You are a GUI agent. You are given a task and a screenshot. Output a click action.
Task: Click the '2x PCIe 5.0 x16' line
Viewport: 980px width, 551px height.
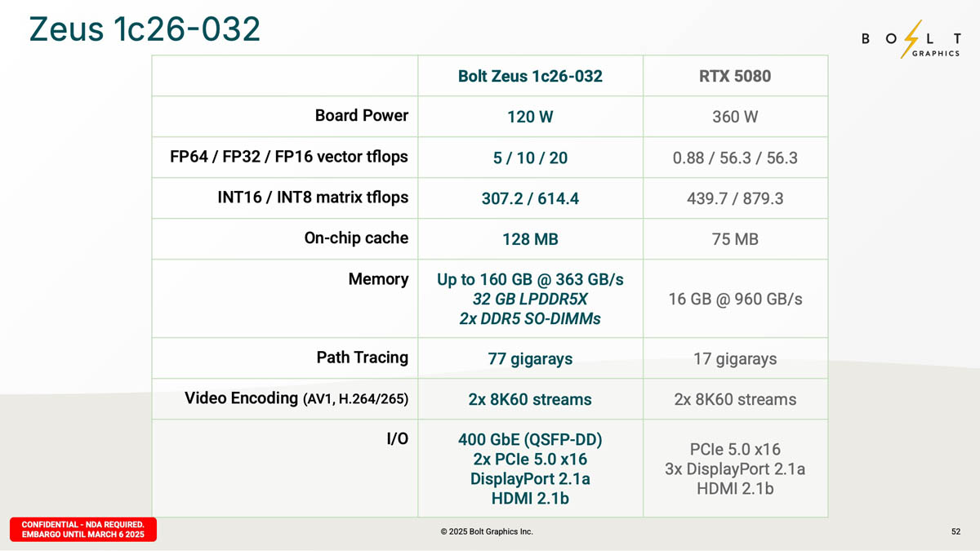pos(530,460)
